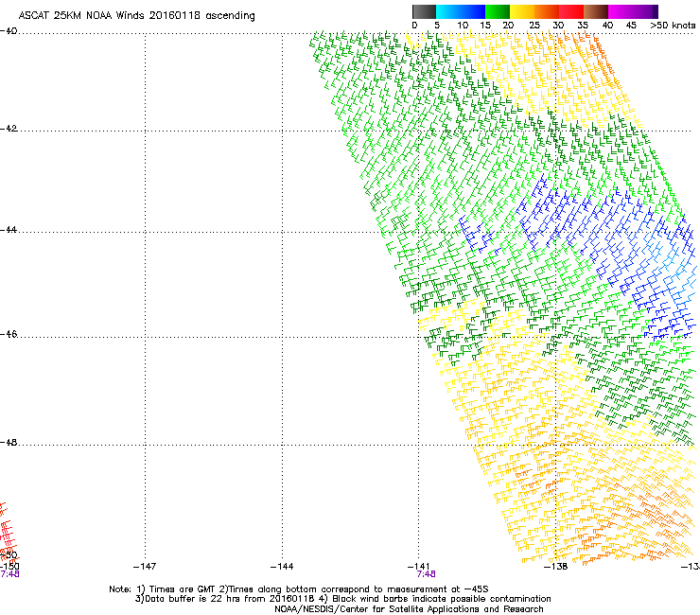Viewport: 700px width, 615px height.
Task: Click the '-50' latitude axis label
Action: click(x=9, y=554)
